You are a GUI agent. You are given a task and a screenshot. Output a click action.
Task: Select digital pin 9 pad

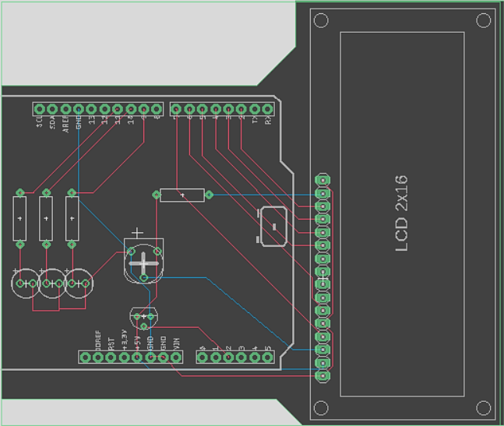[143, 109]
